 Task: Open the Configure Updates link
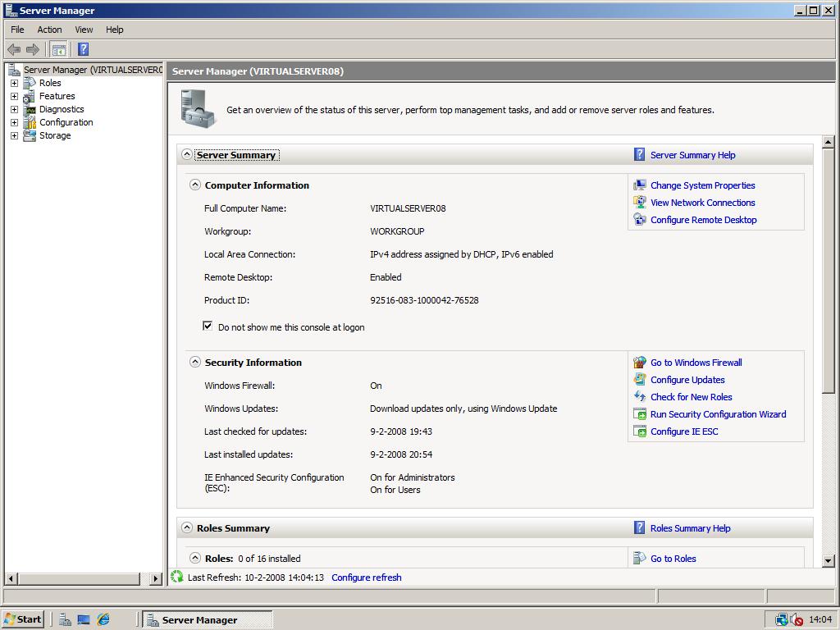click(687, 380)
